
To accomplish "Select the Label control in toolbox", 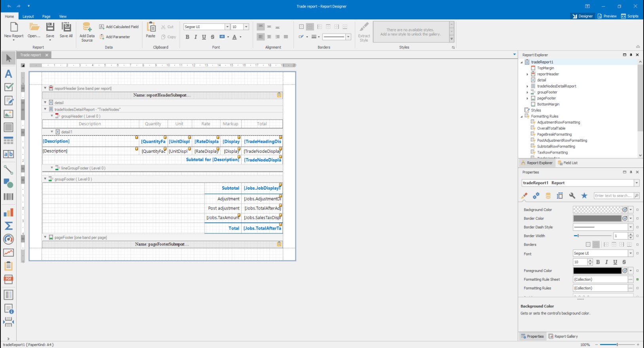I will [8, 74].
